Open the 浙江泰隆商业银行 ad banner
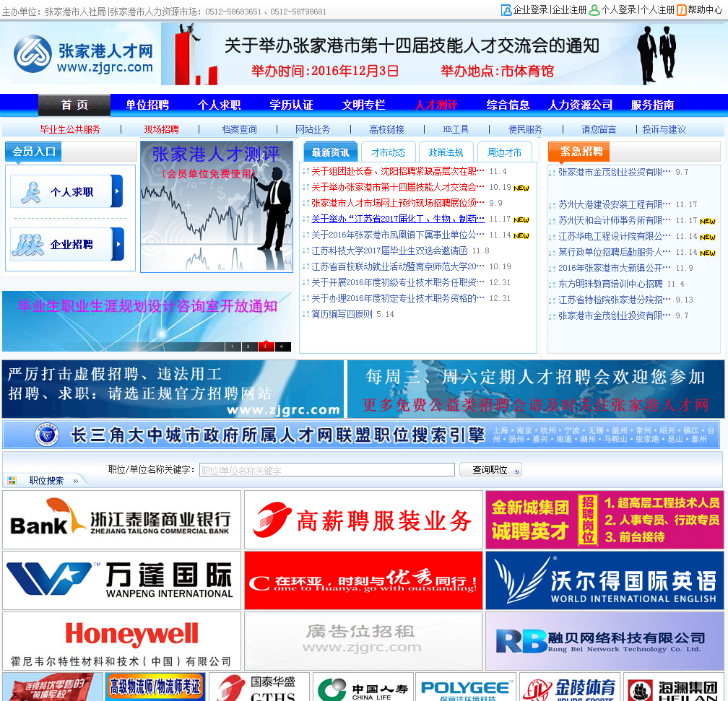728x701 pixels. [x=121, y=520]
